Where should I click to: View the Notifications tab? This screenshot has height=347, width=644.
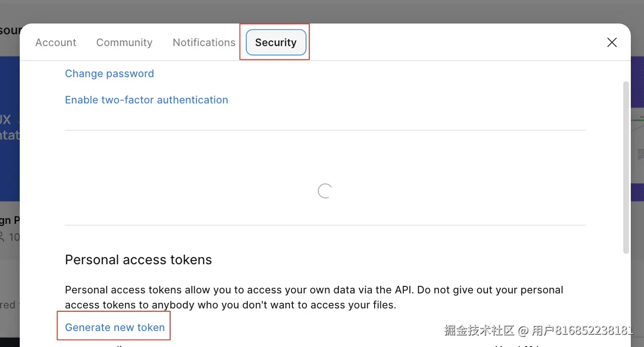204,42
